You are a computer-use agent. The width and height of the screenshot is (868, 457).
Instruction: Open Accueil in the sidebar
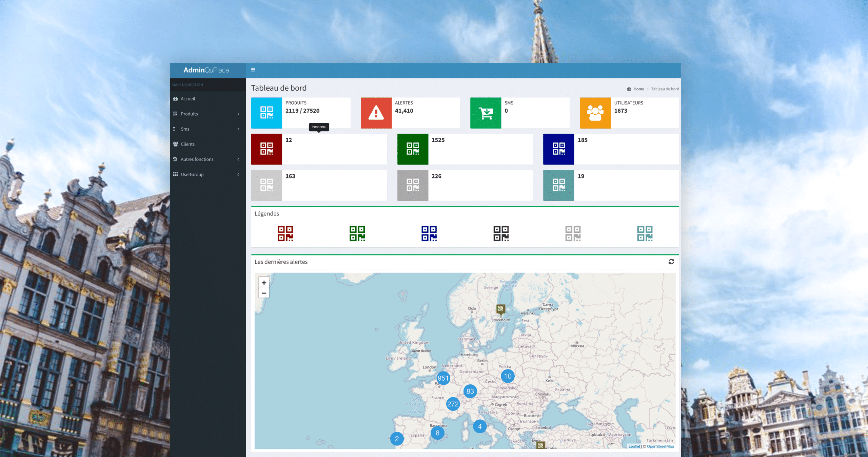tap(208, 99)
